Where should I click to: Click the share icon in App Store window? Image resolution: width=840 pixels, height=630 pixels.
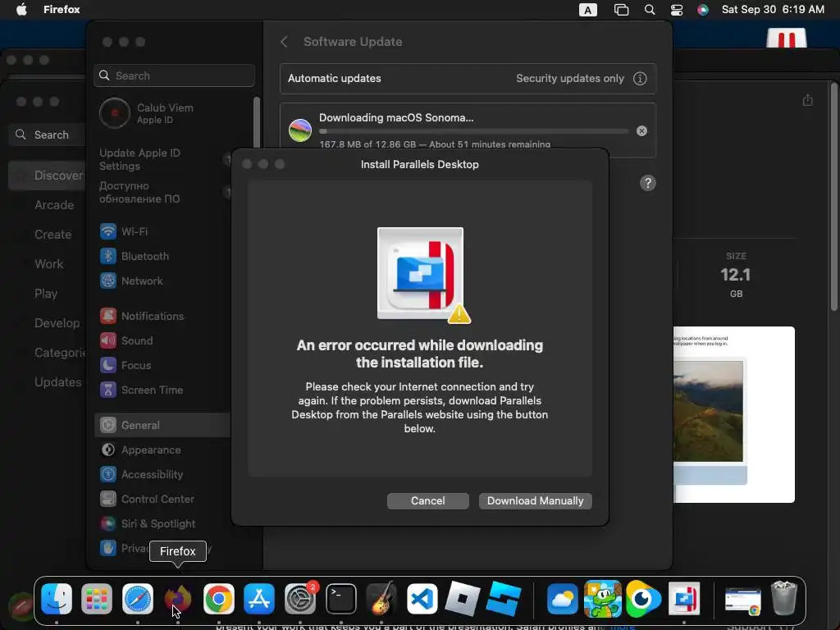pos(807,100)
